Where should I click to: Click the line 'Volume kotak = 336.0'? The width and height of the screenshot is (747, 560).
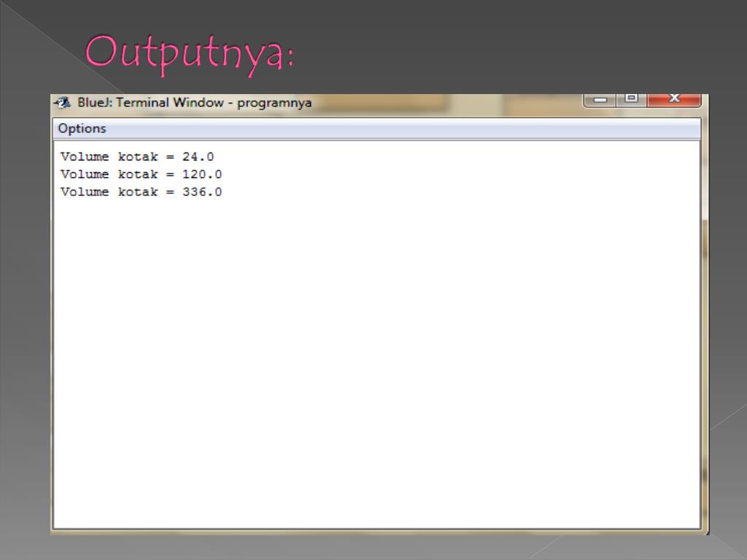(x=141, y=192)
